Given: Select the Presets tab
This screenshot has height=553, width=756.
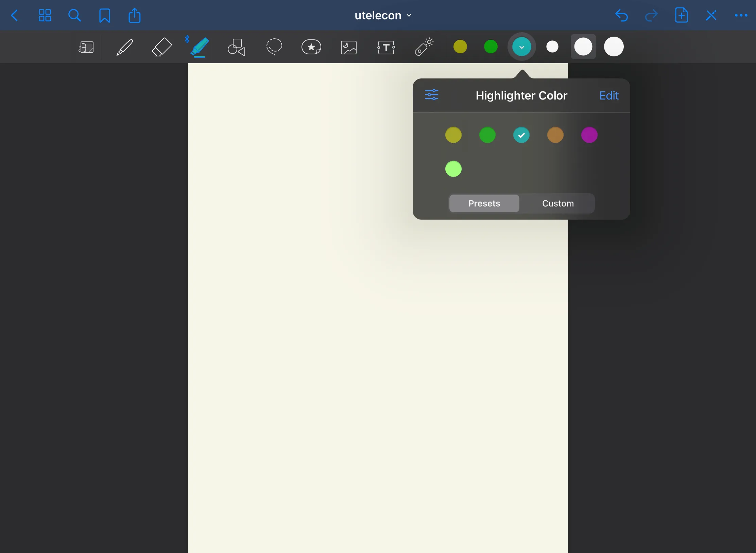Looking at the screenshot, I should (484, 203).
